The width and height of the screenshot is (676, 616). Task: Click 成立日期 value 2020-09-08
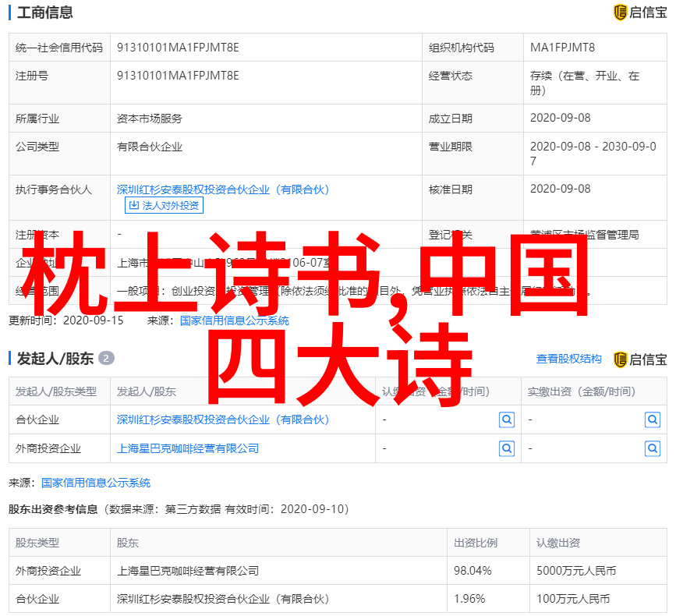[560, 118]
